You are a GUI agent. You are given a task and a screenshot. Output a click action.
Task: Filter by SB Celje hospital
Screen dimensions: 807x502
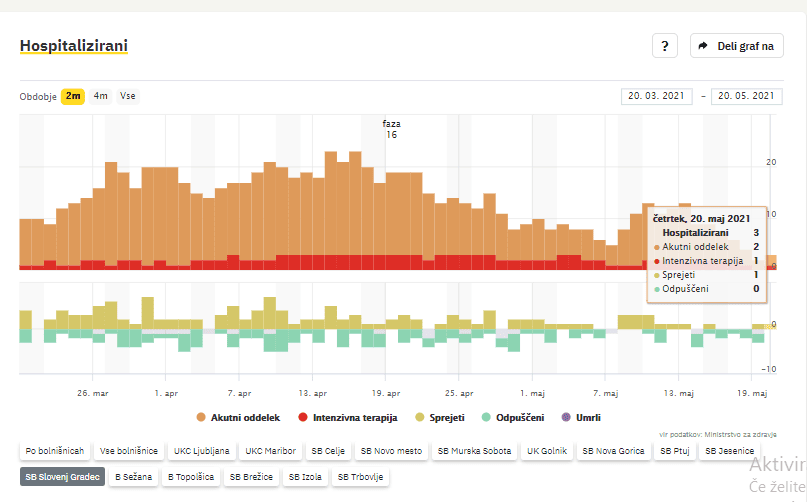[327, 451]
